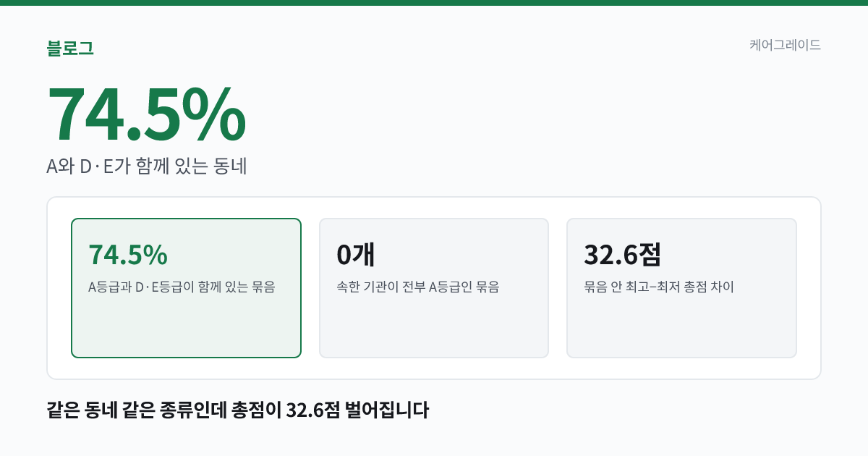This screenshot has height=456, width=868.
Task: Click the large 74.5% headline number
Action: click(x=146, y=114)
